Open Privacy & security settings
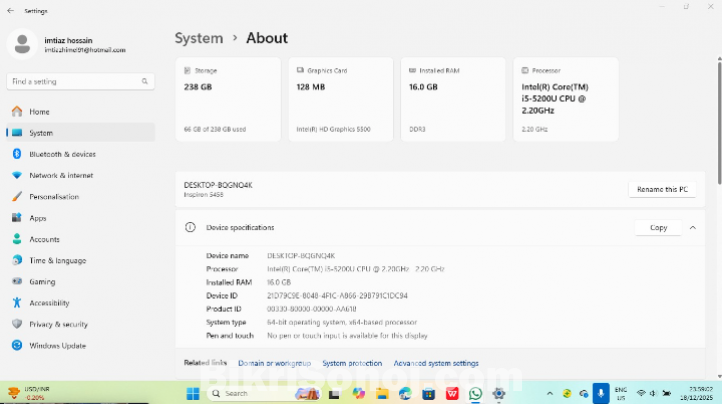 [81, 324]
